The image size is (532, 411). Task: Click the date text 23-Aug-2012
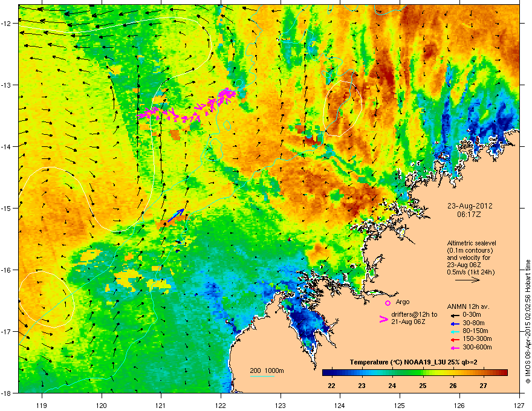pos(470,206)
